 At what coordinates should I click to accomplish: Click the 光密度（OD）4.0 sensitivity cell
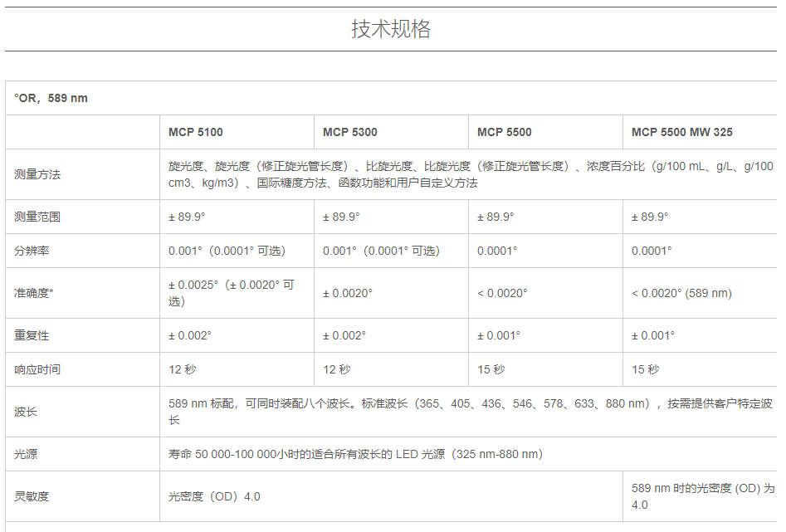click(214, 496)
